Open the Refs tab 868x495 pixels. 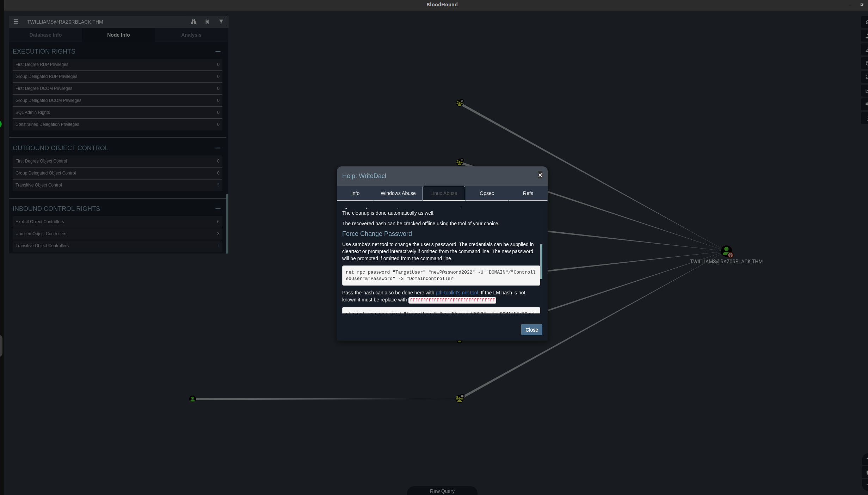[x=528, y=193]
